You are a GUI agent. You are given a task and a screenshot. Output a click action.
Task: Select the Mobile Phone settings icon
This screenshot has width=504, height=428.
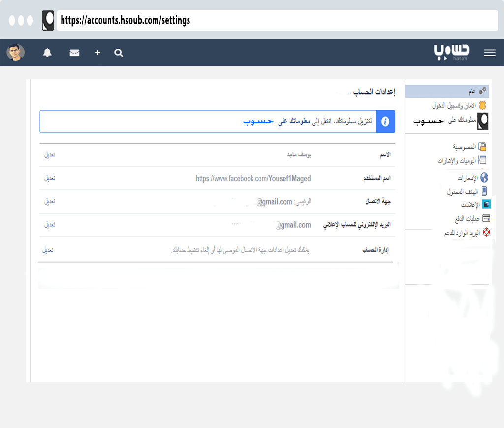[484, 191]
